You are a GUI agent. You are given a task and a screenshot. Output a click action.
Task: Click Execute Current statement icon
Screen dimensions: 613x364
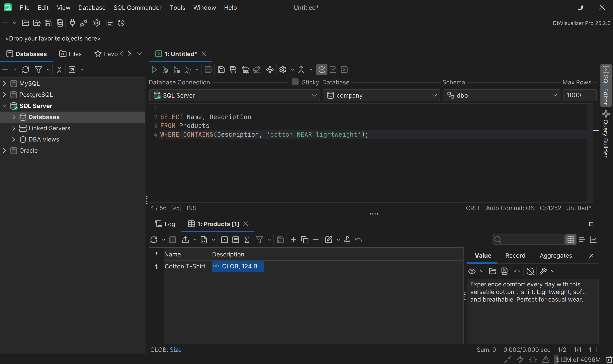(x=165, y=70)
